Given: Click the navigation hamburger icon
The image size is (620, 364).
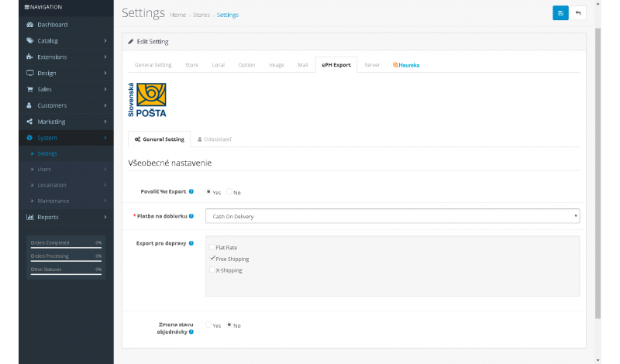Looking at the screenshot, I should click(27, 7).
